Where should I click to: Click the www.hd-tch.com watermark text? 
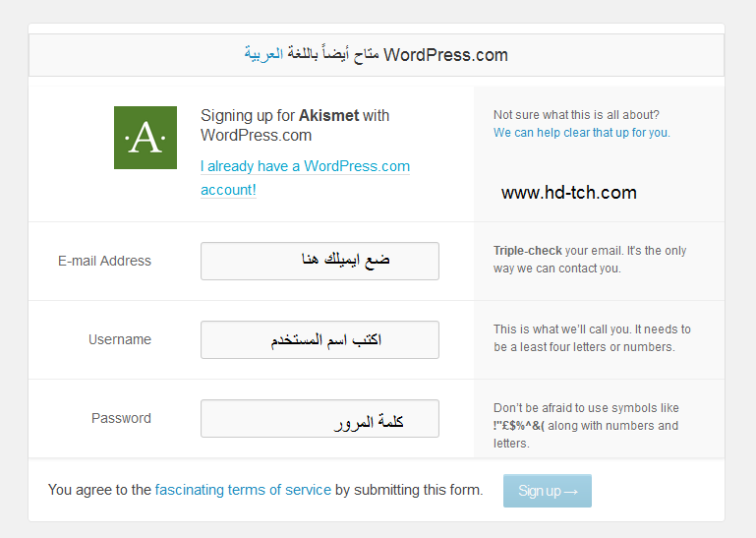(x=568, y=193)
